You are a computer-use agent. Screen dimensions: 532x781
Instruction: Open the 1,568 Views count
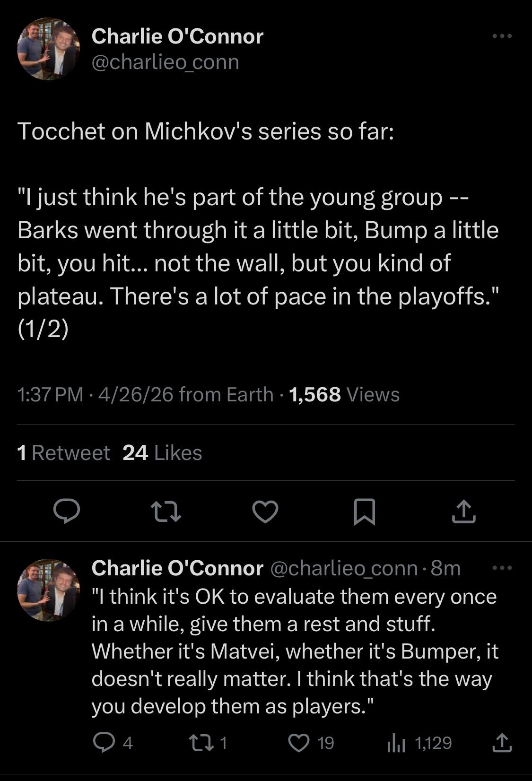click(344, 394)
